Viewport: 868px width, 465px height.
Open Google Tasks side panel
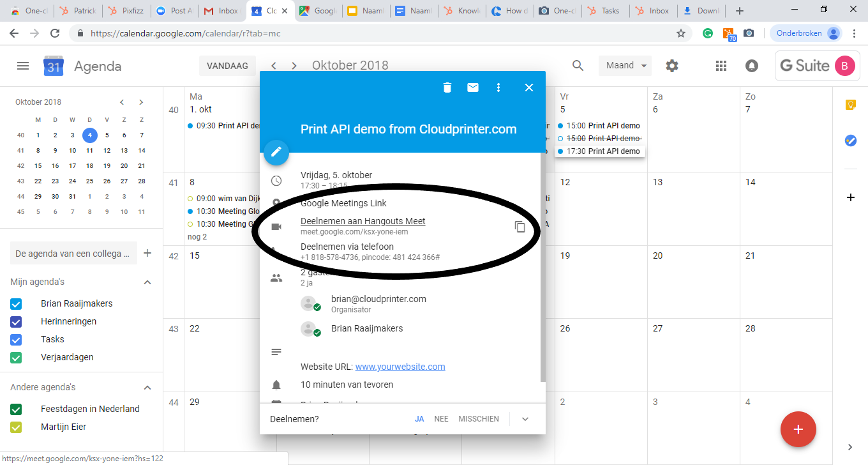click(x=850, y=141)
